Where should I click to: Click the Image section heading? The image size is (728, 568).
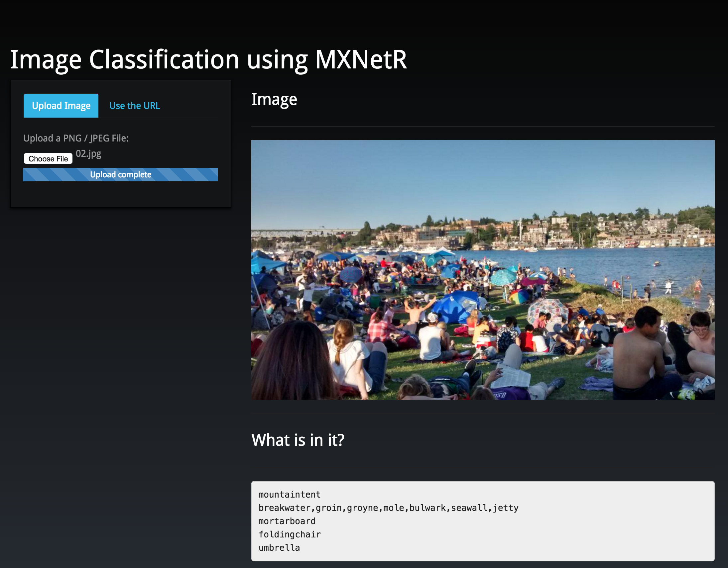[x=274, y=99]
